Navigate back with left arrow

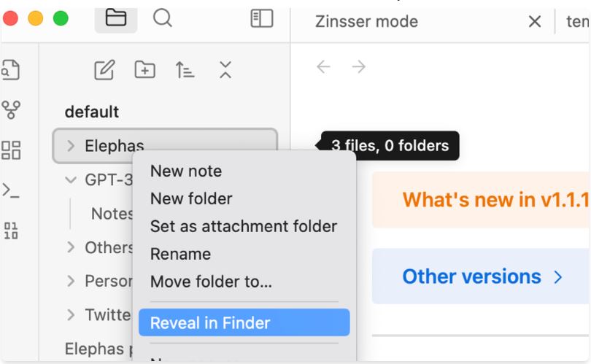point(323,67)
